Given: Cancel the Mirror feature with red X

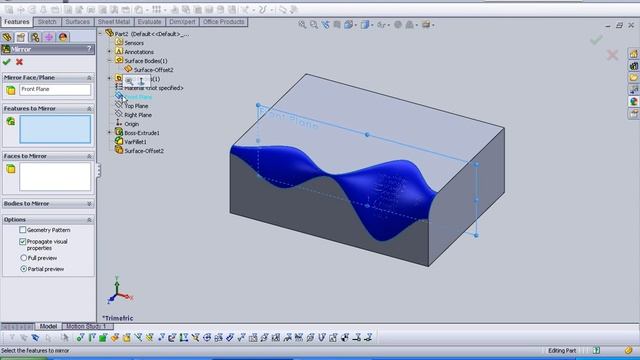Looking at the screenshot, I should pyautogui.click(x=19, y=62).
